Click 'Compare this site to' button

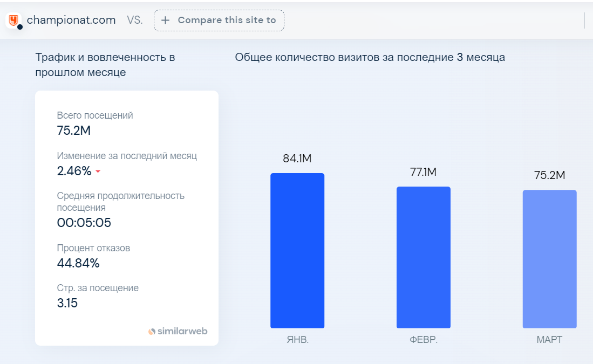219,20
